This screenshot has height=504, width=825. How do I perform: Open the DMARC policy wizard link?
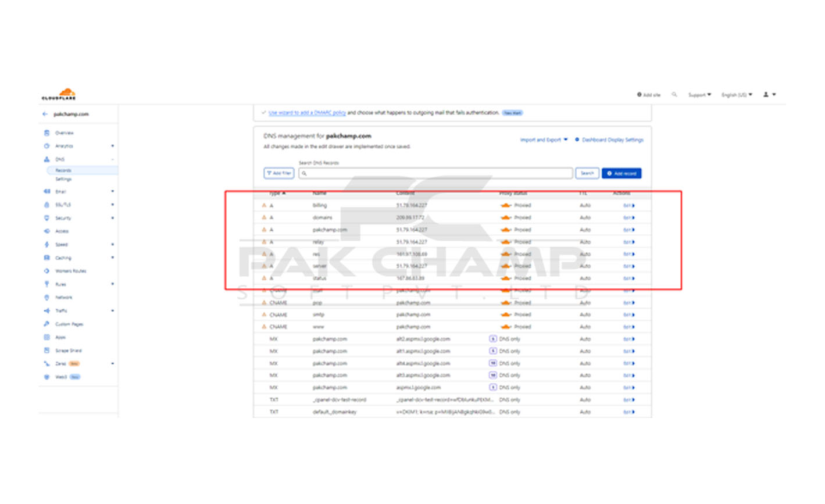pos(307,113)
